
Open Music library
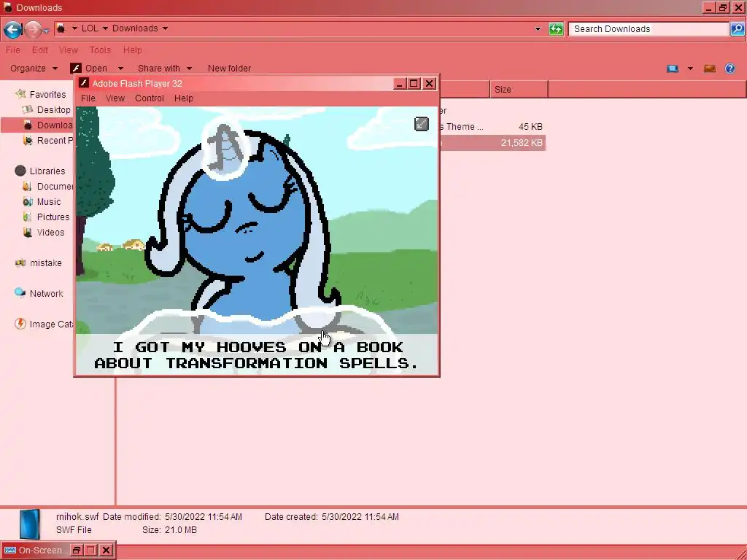coord(49,201)
